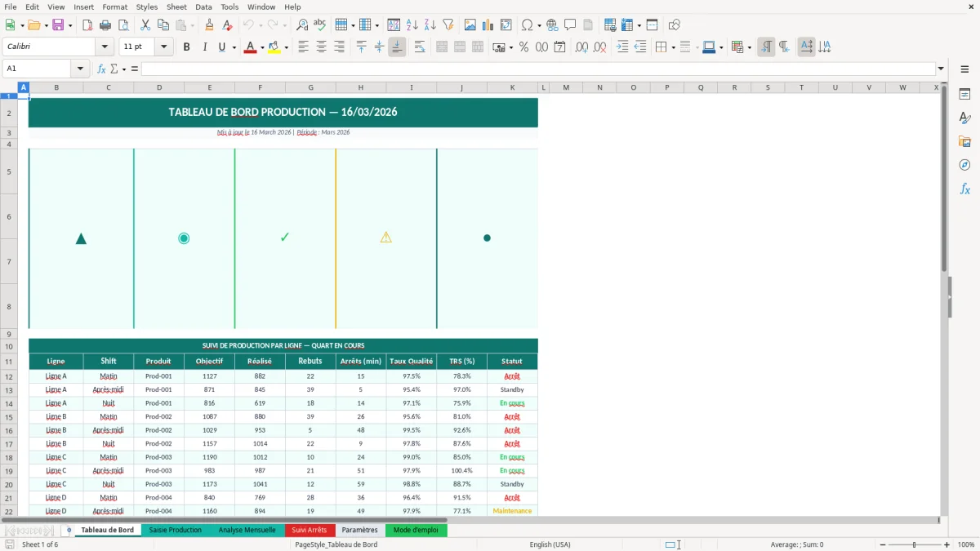Open Print Preview toggle

(x=123, y=25)
